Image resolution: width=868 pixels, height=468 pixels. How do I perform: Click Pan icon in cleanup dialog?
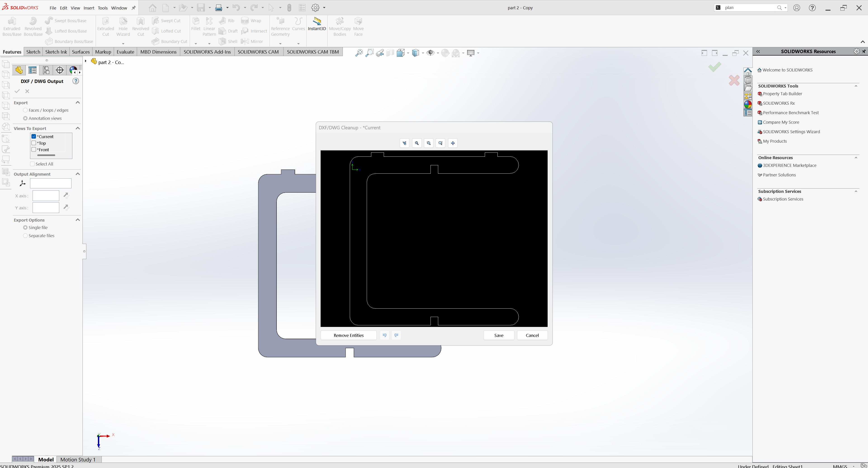(x=452, y=143)
